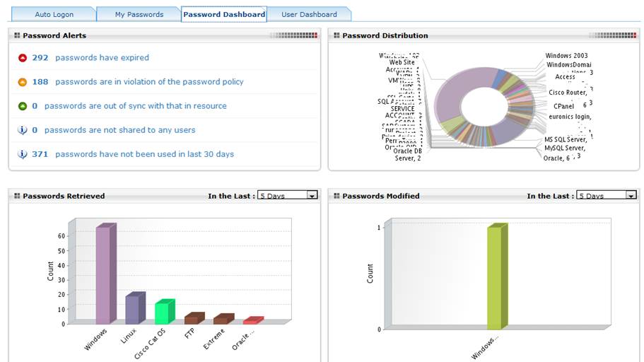
Task: Click the grid icon beside Passwords Retrieved title
Action: (x=17, y=196)
